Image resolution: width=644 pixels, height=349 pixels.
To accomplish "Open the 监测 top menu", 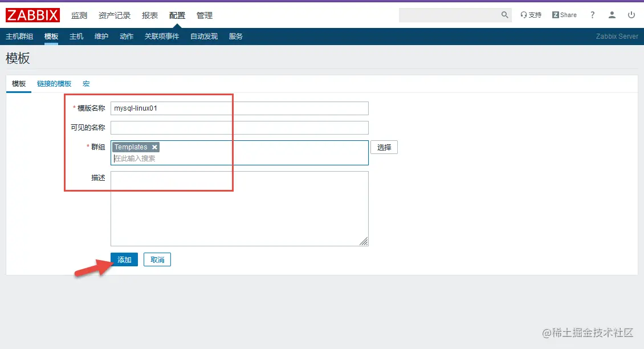I will point(79,15).
